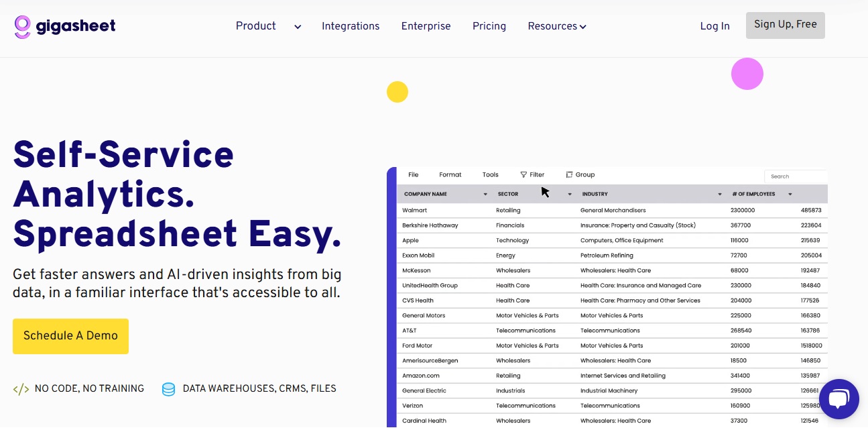868x432 pixels.
Task: Select the McKesson cell
Action: [416, 270]
